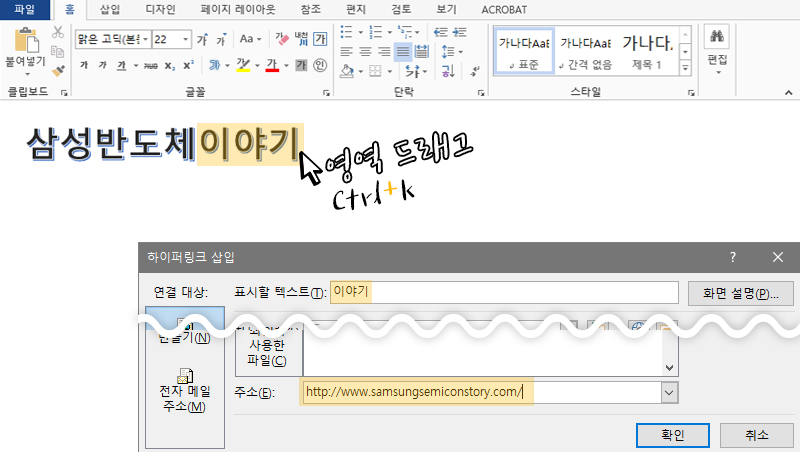800x452 pixels.
Task: Expand the styles gallery more arrow
Action: pyautogui.click(x=686, y=67)
